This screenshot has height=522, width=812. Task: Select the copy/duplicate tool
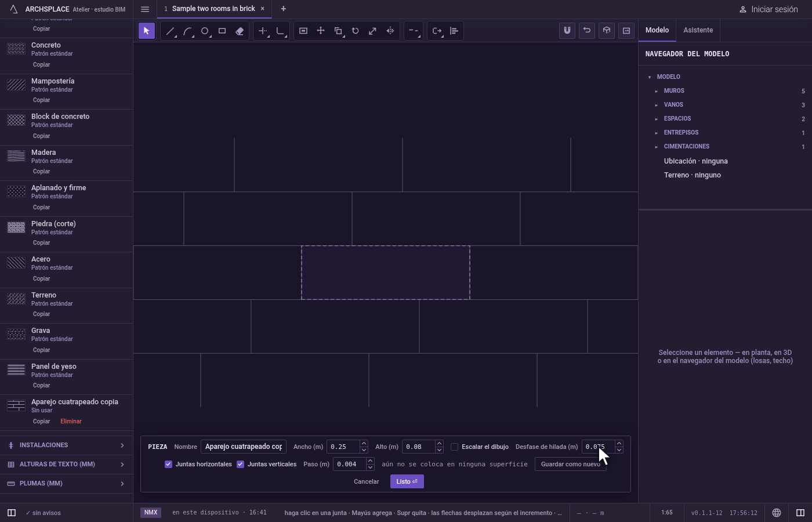[338, 31]
